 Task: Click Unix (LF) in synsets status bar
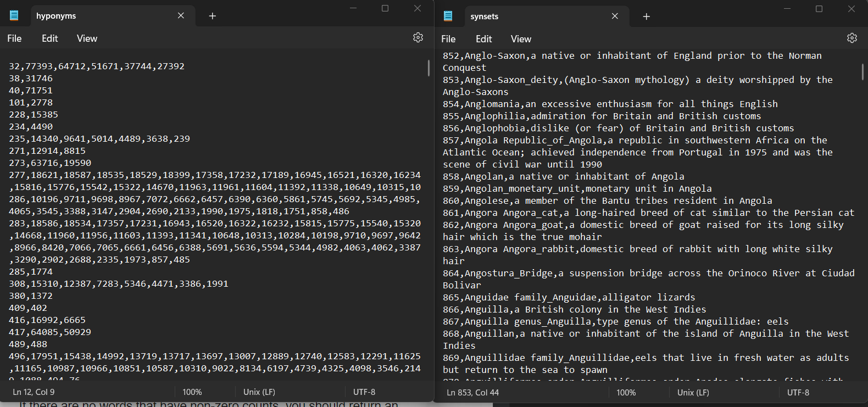point(693,393)
